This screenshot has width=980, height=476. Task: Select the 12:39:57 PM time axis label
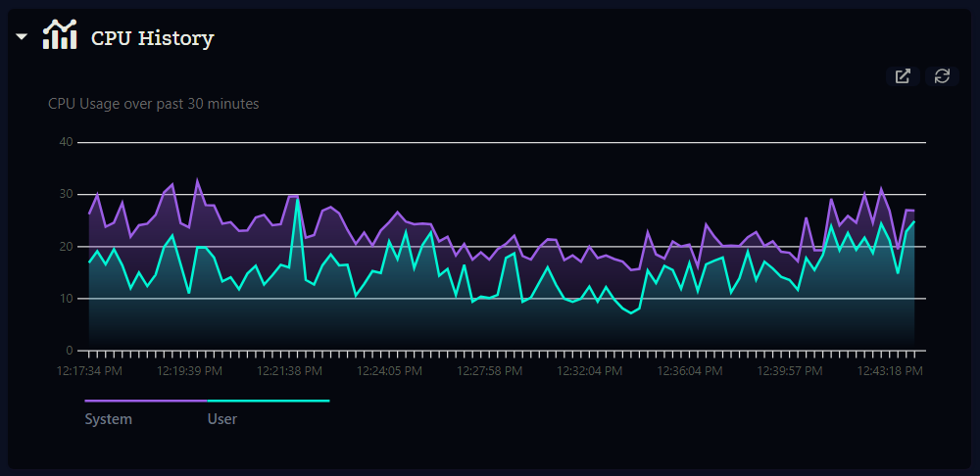tap(791, 371)
